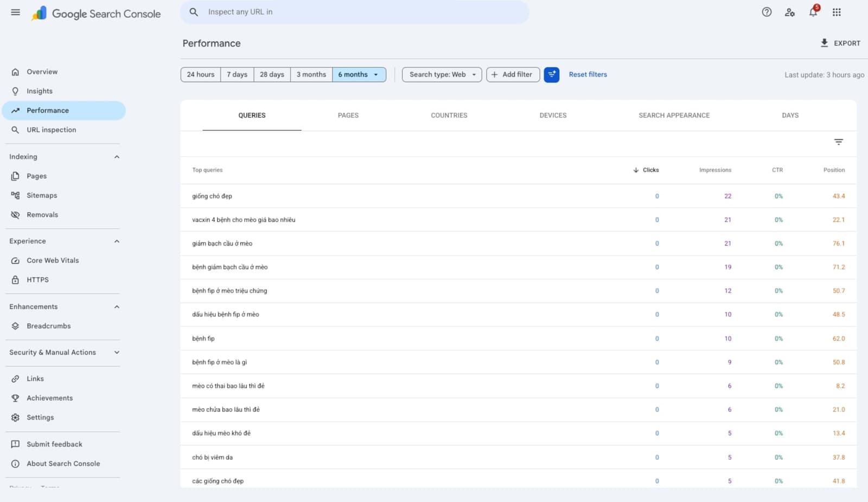The image size is (868, 502).
Task: Open the Help question mark icon
Action: tap(767, 12)
